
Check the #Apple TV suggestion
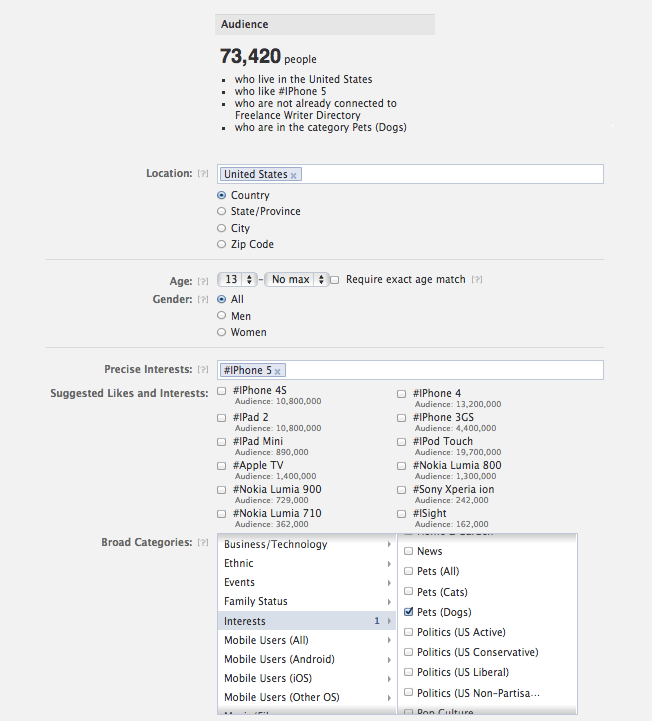[x=222, y=465]
